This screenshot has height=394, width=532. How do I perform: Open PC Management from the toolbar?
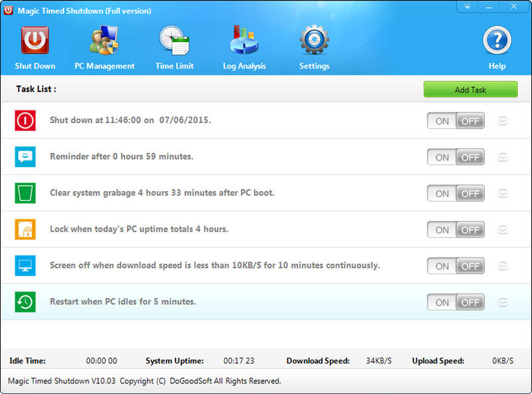point(104,41)
